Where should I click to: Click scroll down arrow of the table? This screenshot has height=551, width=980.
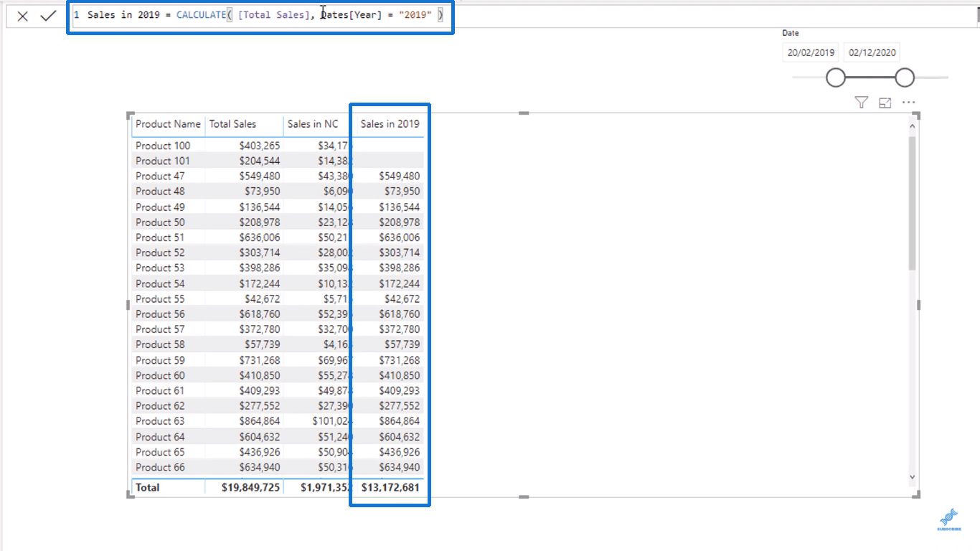coord(912,476)
